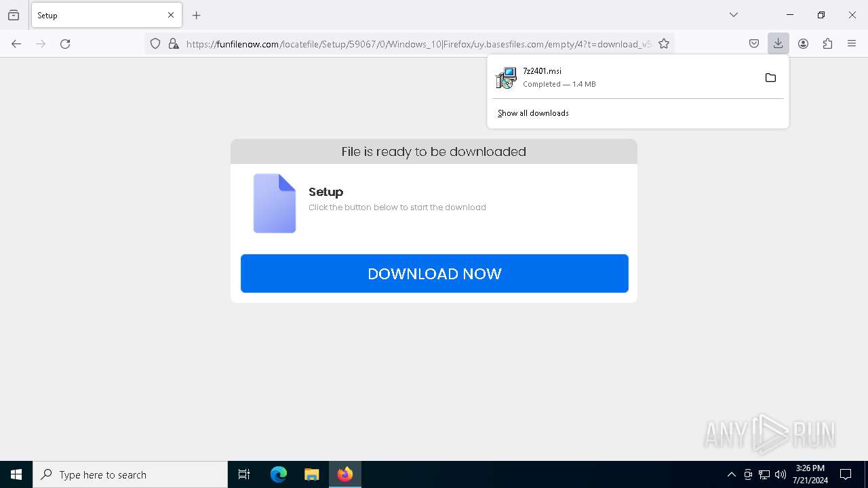Toggle the Downloads panel toolbar button
The height and width of the screenshot is (488, 868).
(x=778, y=44)
